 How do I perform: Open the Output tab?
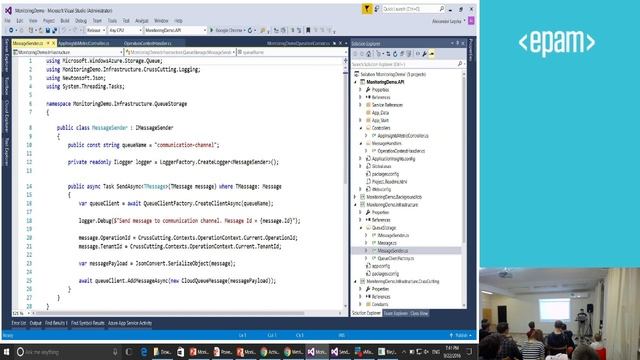click(36, 323)
